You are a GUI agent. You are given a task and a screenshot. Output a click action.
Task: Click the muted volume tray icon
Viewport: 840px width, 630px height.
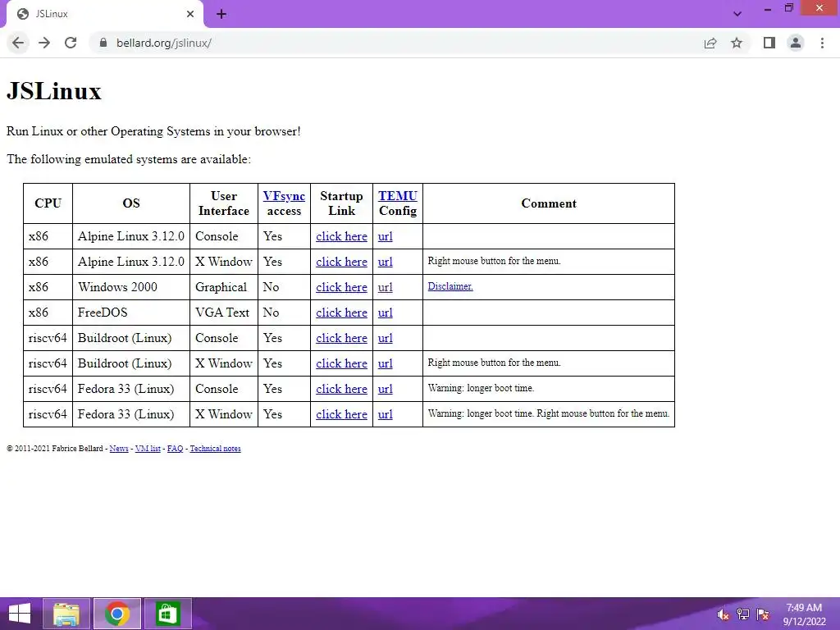coord(723,614)
